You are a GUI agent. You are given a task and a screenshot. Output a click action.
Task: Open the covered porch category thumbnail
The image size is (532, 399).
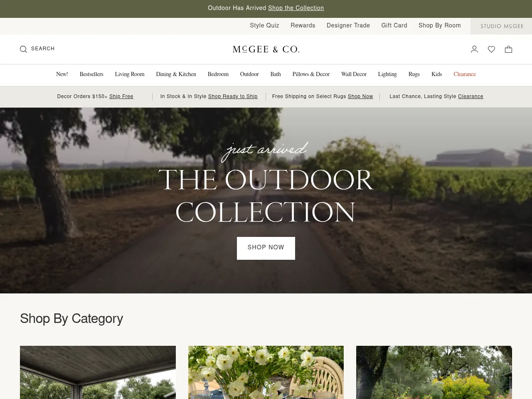[98, 372]
